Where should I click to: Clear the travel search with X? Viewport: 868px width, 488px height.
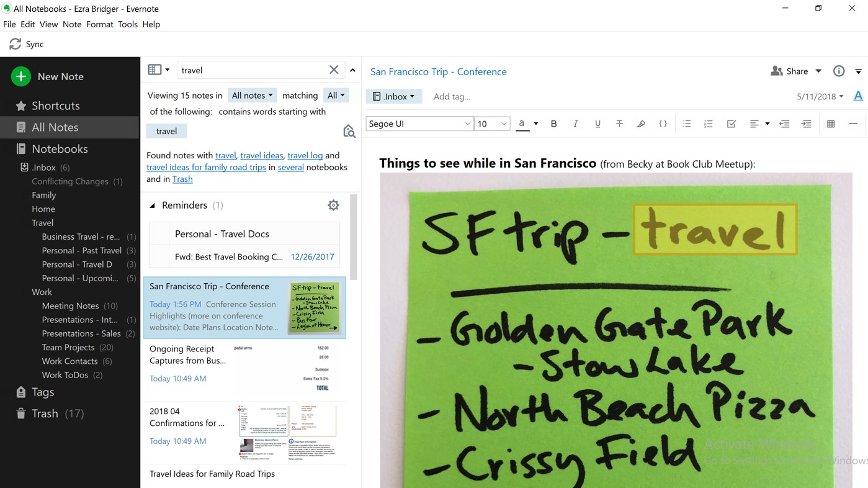[x=334, y=70]
